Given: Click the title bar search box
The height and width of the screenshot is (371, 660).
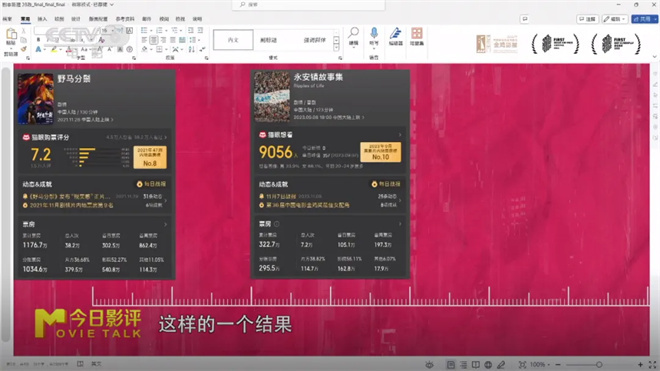Looking at the screenshot, I should 309,5.
